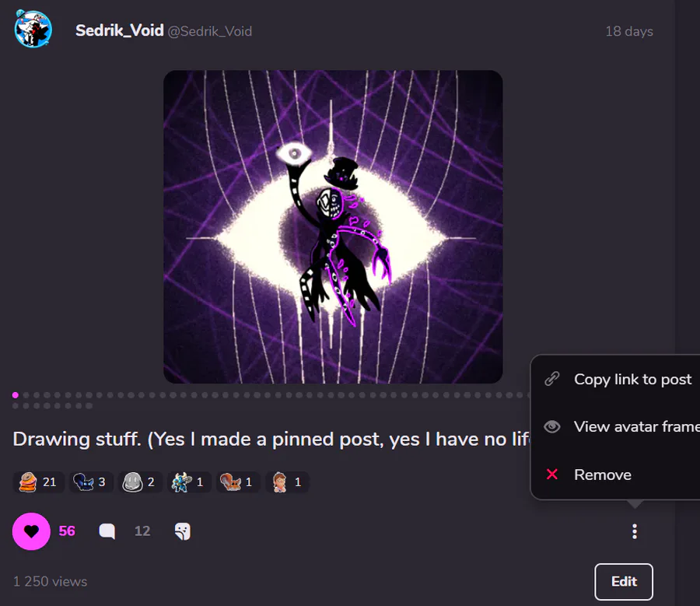
Task: Click the fox sticker reaction
Action: coord(238,482)
